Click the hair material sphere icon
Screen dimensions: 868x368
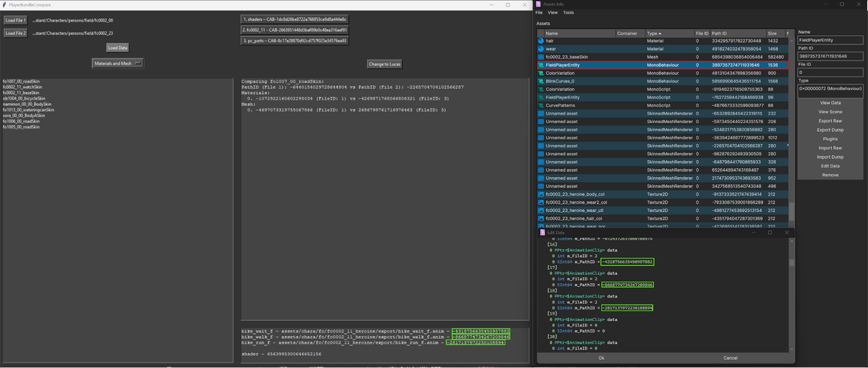click(x=541, y=41)
